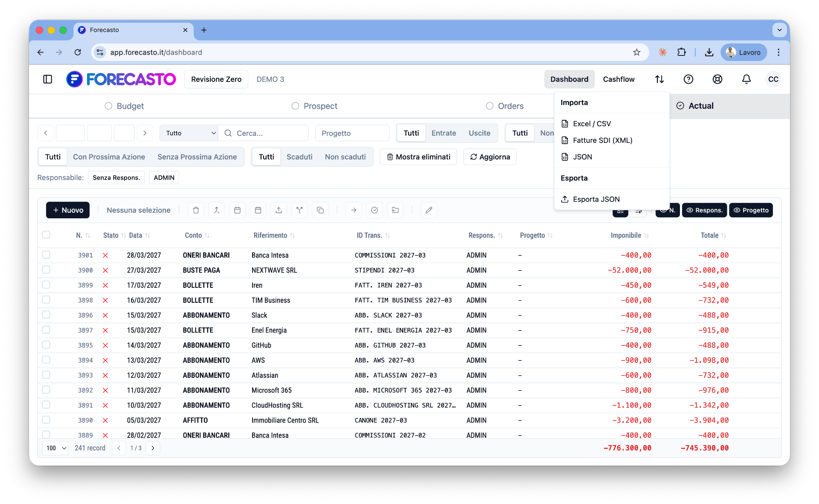Click the Nuovo button to create a record
This screenshot has height=504, width=819.
[x=67, y=210]
